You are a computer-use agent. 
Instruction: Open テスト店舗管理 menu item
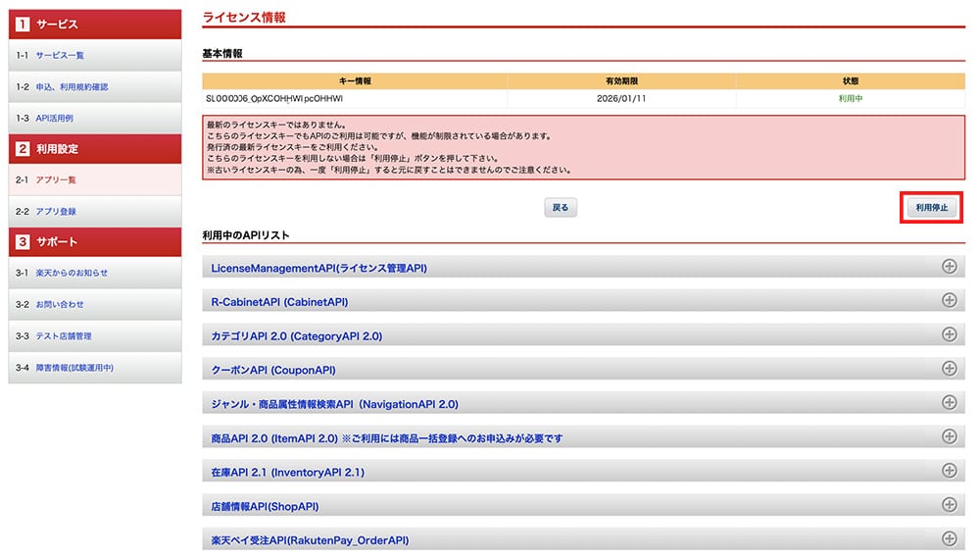click(x=64, y=336)
